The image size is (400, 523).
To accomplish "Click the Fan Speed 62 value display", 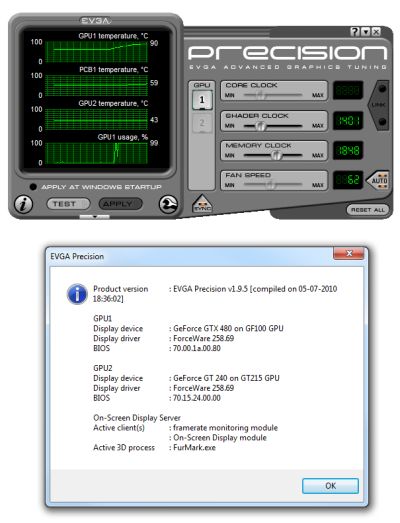I will pyautogui.click(x=348, y=180).
